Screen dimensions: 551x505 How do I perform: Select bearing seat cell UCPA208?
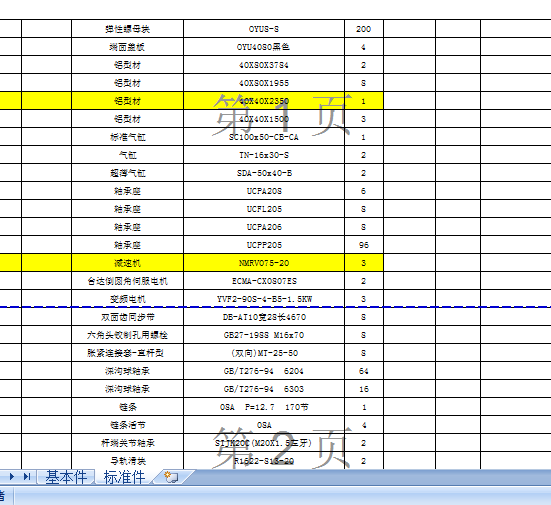pyautogui.click(x=264, y=191)
